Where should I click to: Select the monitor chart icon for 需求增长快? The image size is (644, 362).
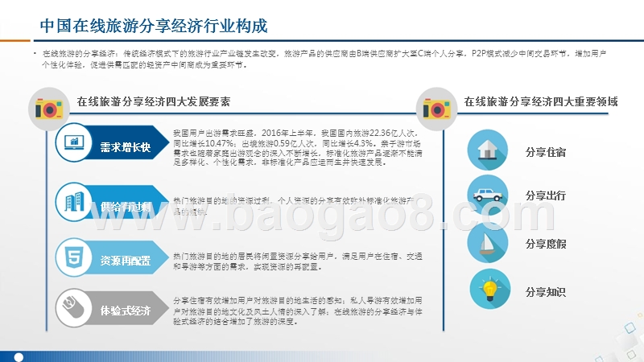point(74,142)
